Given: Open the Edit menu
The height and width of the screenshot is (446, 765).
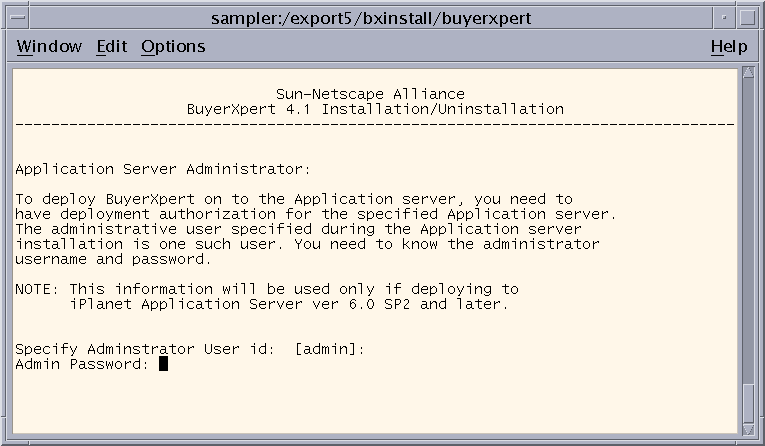Looking at the screenshot, I should click(112, 46).
